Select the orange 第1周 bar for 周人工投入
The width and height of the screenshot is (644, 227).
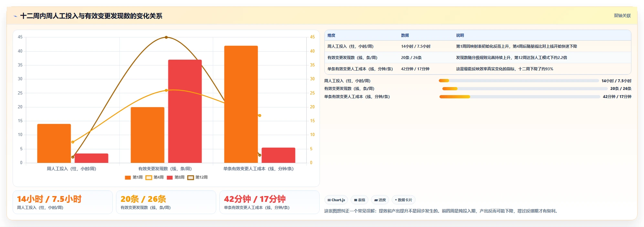coord(54,143)
